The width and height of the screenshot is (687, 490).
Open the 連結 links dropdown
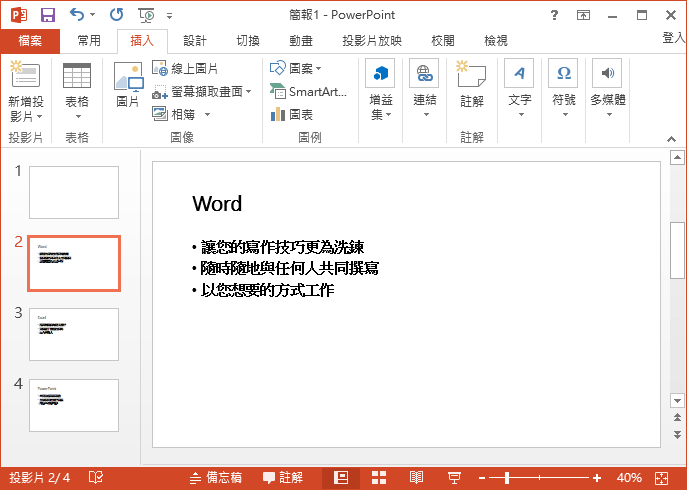point(424,89)
